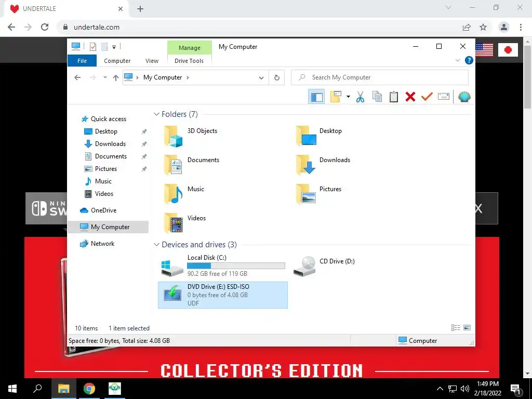Click the quick access Properties checkmark icon
This screenshot has height=399, width=532.
[x=92, y=47]
